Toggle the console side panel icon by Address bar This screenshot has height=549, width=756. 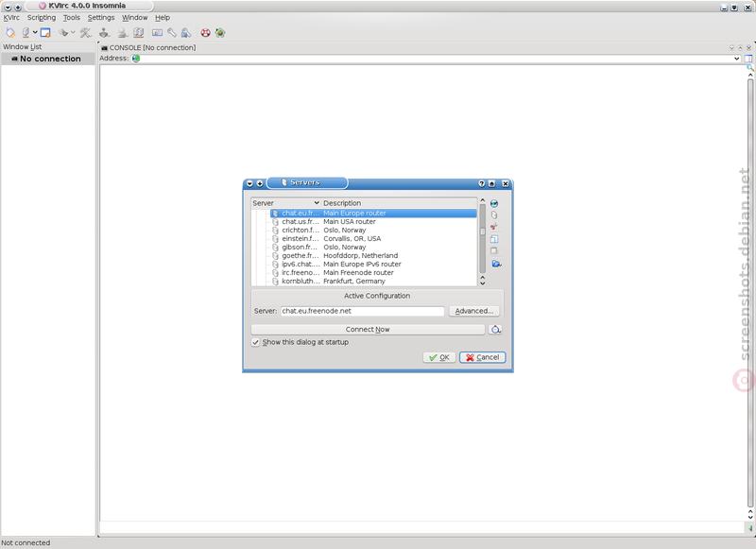(748, 59)
